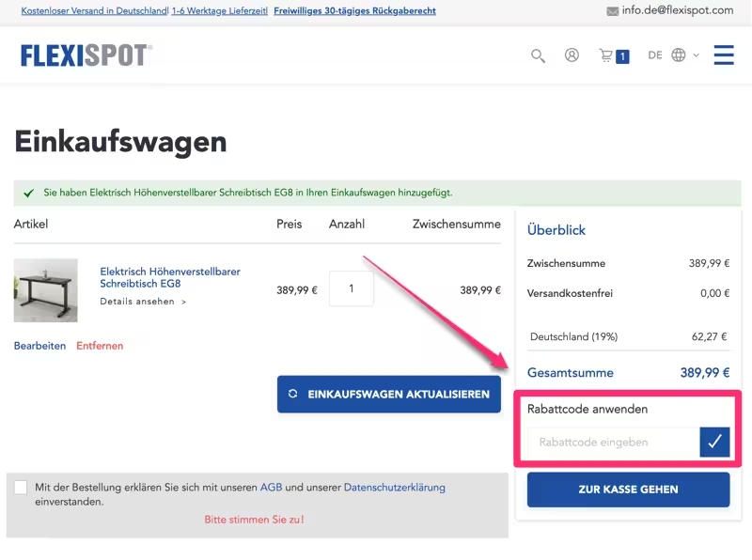Click the Anzahl quantity field

(352, 289)
